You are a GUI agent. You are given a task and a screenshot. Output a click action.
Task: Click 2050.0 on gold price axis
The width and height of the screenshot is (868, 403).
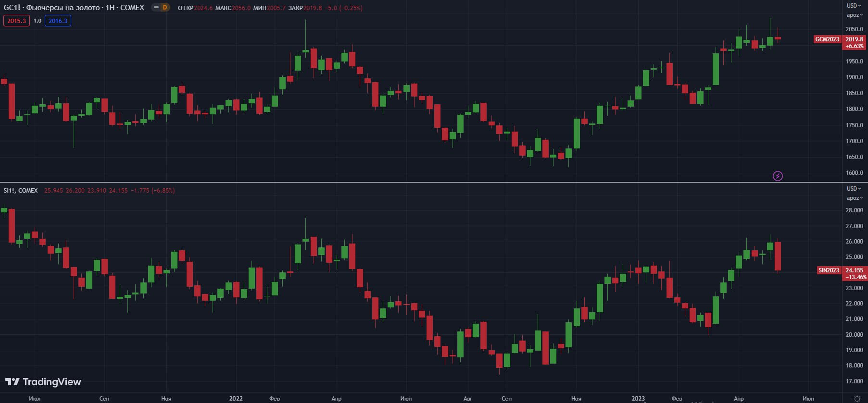click(855, 29)
